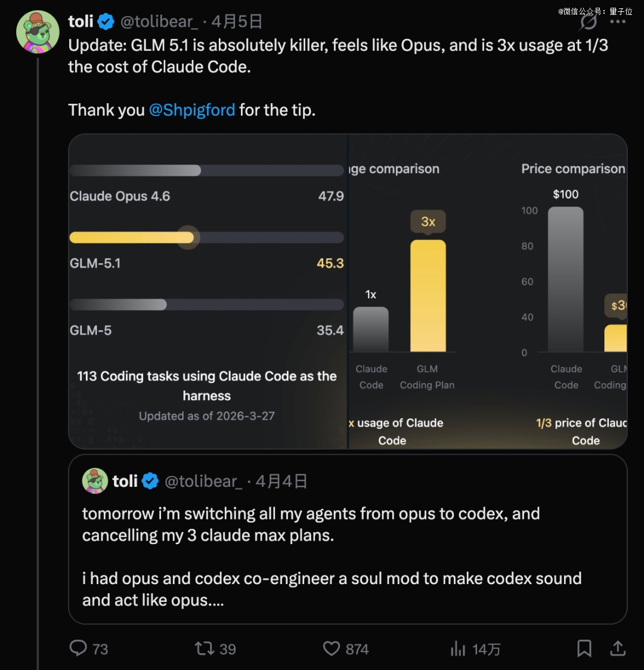
Task: Open the three-dot more options menu
Action: (x=618, y=22)
